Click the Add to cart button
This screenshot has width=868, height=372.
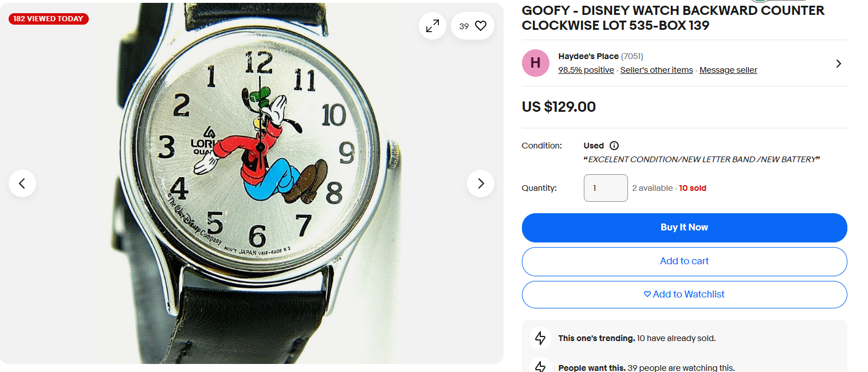coord(684,261)
